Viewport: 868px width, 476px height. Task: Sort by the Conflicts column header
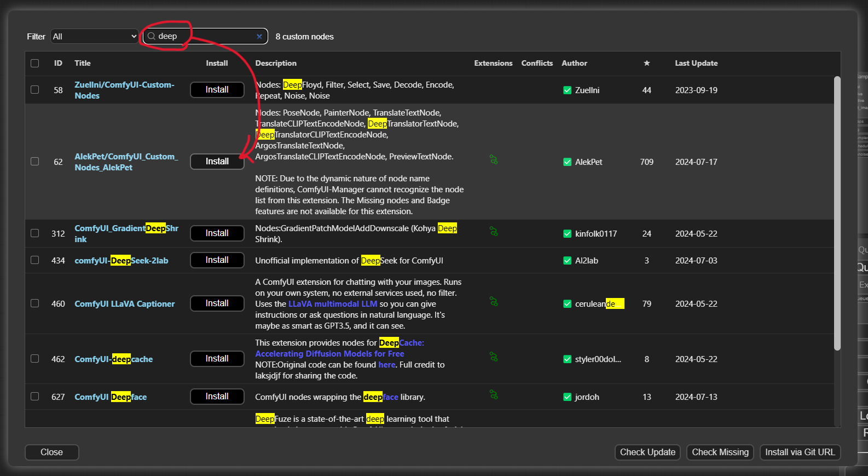click(537, 63)
